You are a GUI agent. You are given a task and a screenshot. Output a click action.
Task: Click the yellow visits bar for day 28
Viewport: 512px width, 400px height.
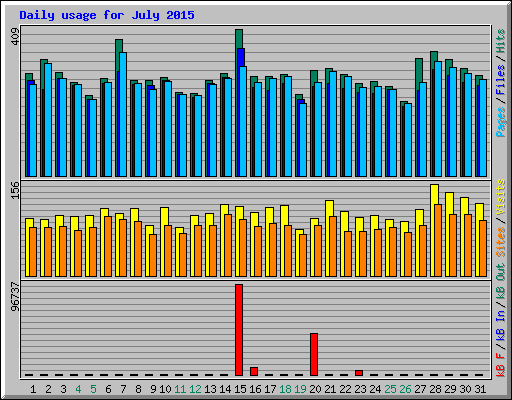434,194
